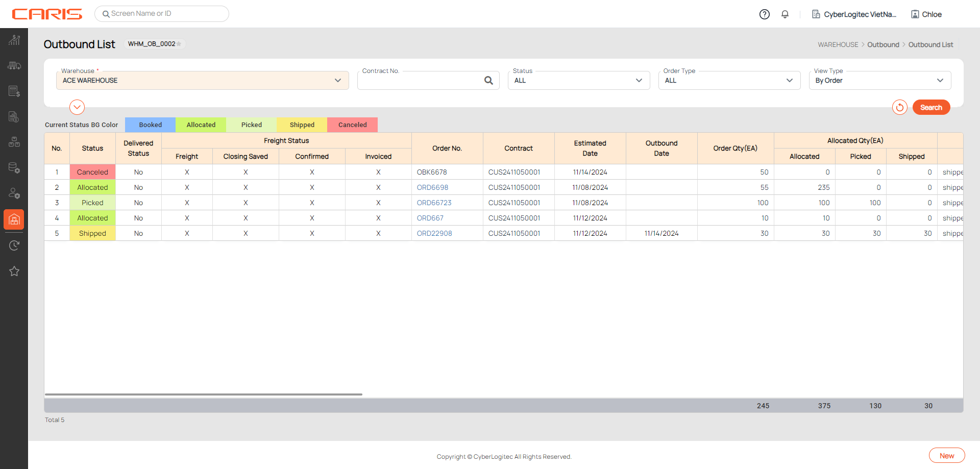Select the active warehouse sidebar icon
Image resolution: width=980 pixels, height=469 pixels.
tap(14, 219)
